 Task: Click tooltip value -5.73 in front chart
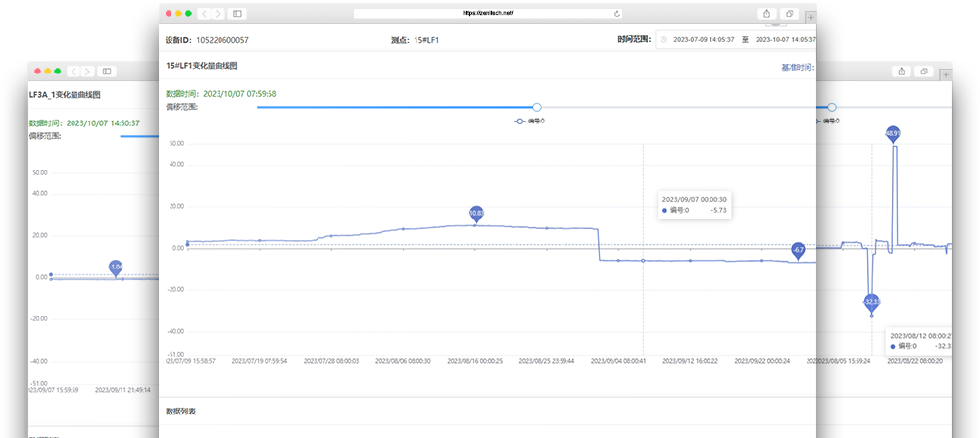click(718, 211)
